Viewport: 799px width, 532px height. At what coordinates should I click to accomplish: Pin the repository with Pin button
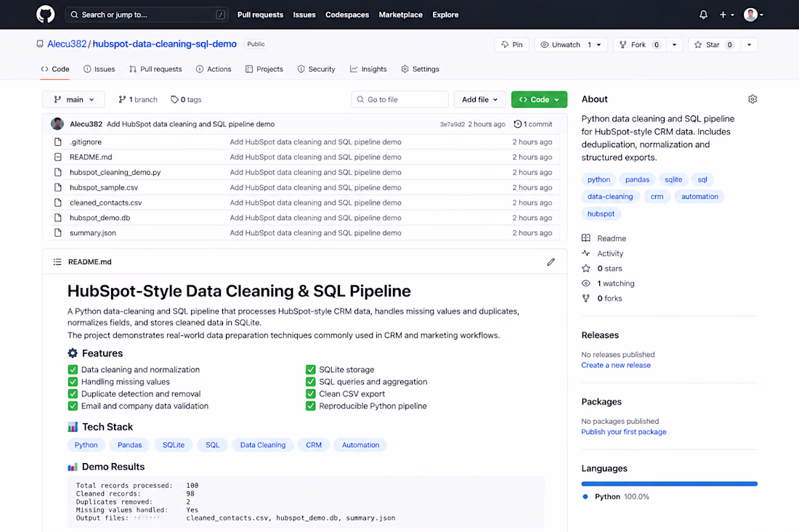(511, 45)
